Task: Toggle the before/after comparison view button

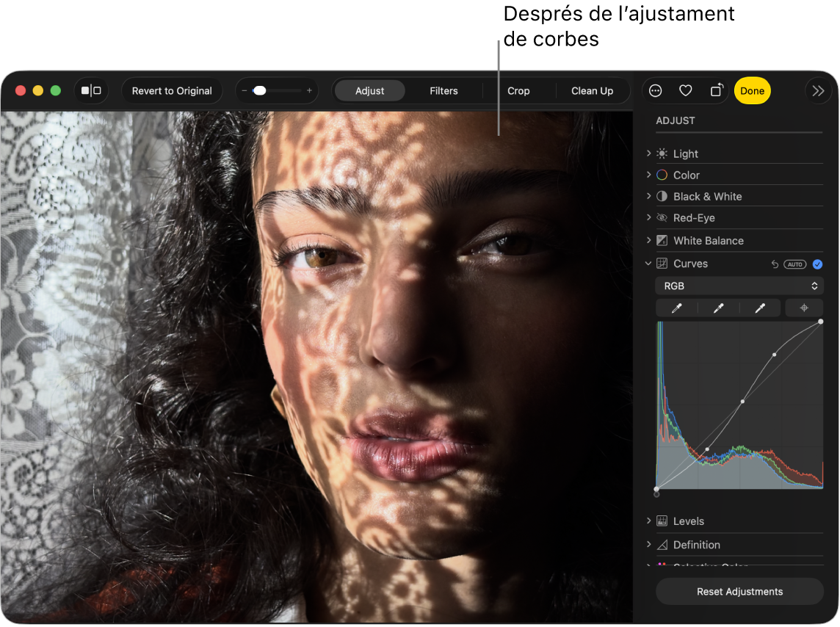Action: click(91, 91)
